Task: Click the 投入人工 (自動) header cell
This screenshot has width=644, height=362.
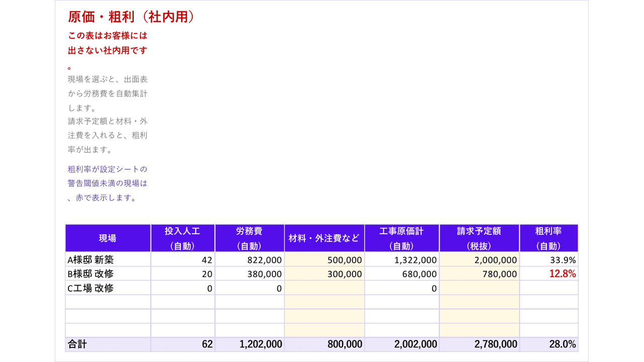Action: 183,238
